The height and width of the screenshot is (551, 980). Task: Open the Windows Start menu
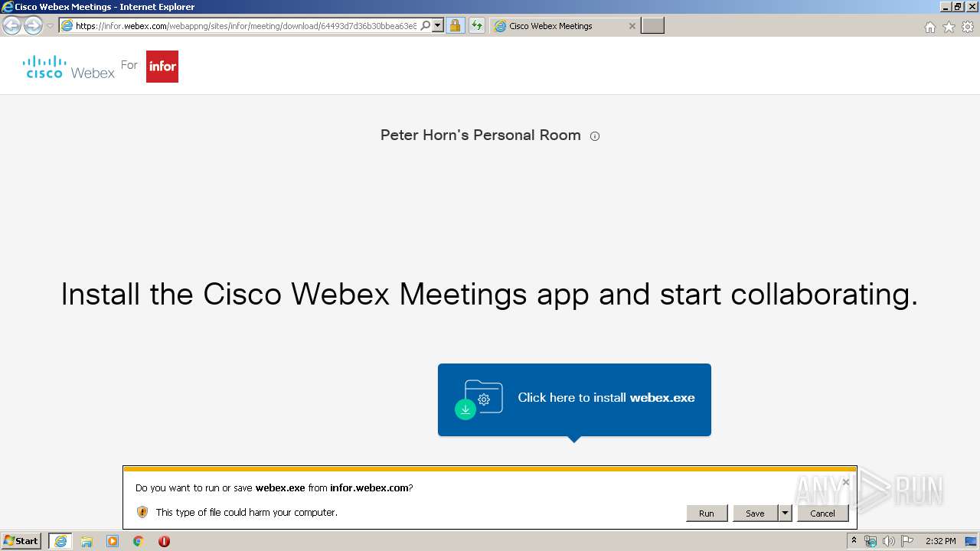[x=21, y=541]
